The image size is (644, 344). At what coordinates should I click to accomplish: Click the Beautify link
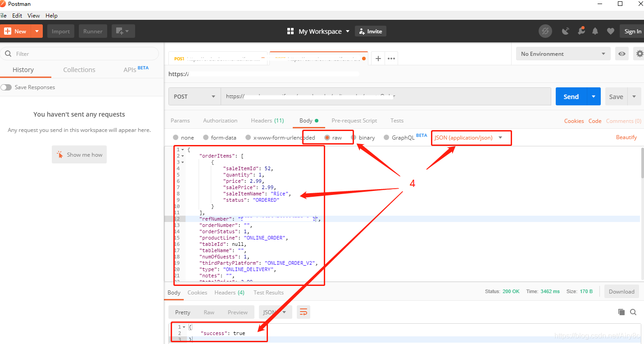click(x=626, y=137)
